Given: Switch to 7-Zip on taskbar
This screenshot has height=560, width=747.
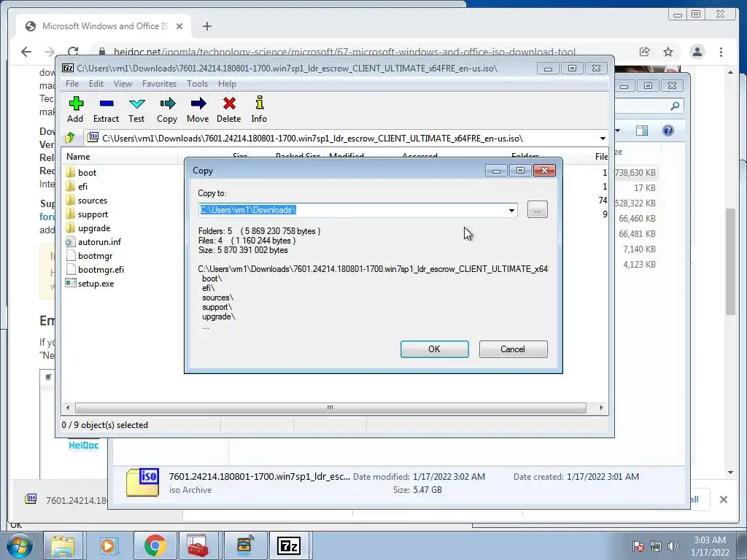Looking at the screenshot, I should coord(289,545).
